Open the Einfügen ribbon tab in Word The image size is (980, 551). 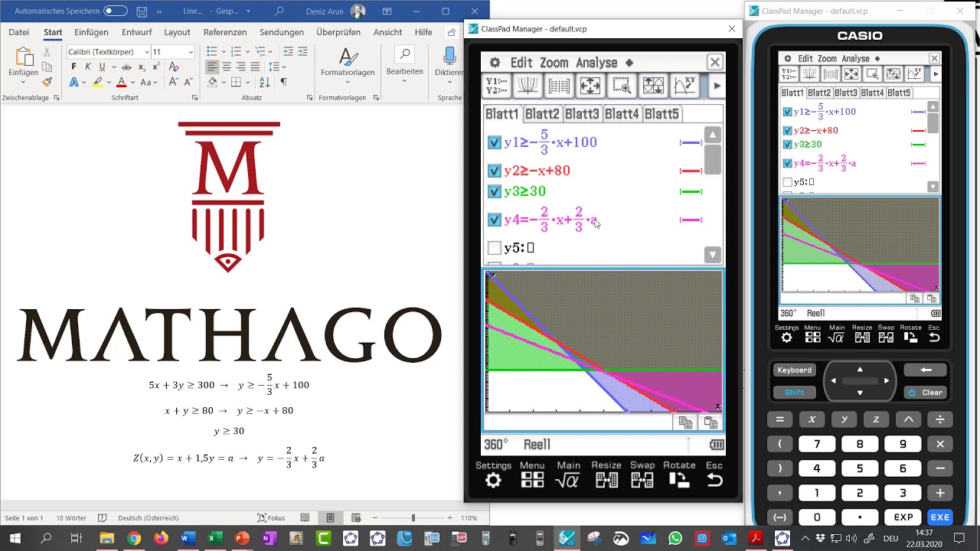point(91,32)
